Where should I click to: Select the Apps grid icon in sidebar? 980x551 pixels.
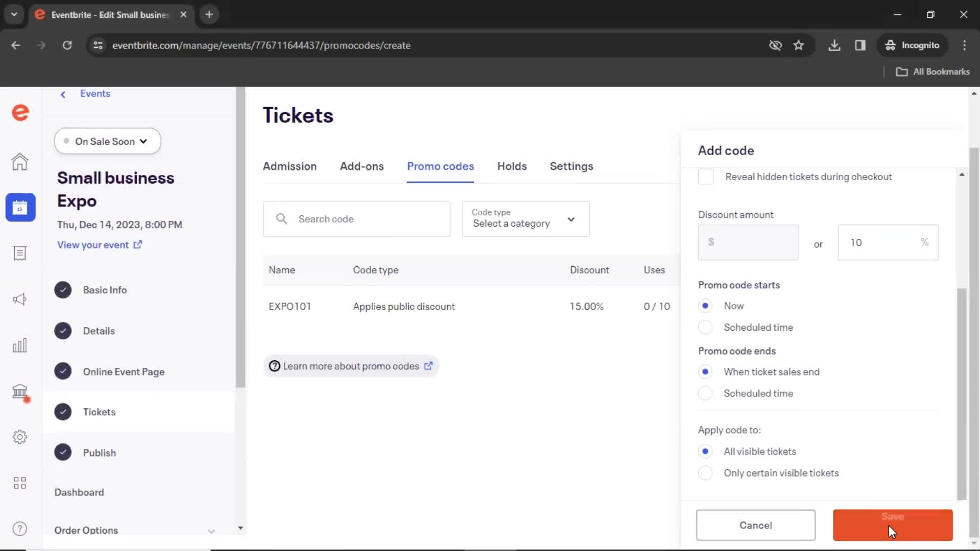click(x=19, y=483)
